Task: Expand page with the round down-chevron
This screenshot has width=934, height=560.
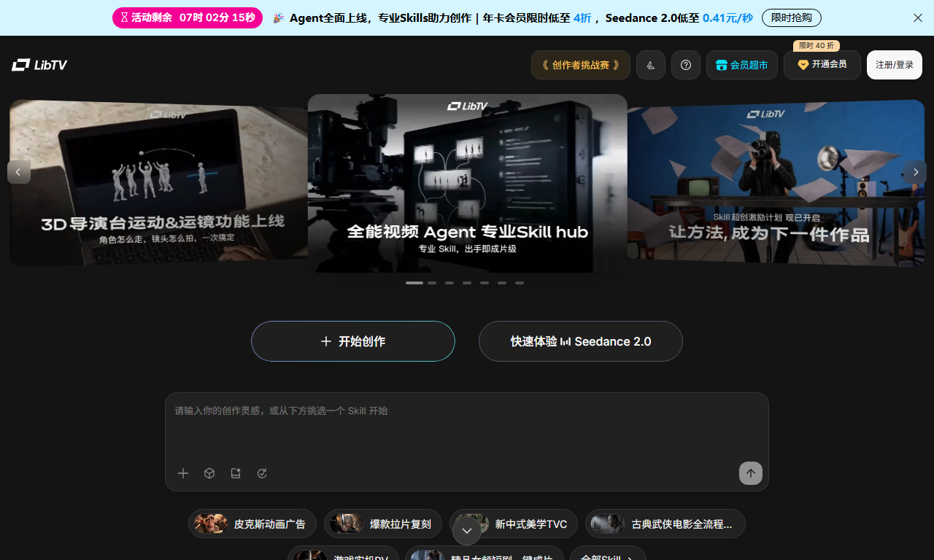Action: click(x=467, y=531)
